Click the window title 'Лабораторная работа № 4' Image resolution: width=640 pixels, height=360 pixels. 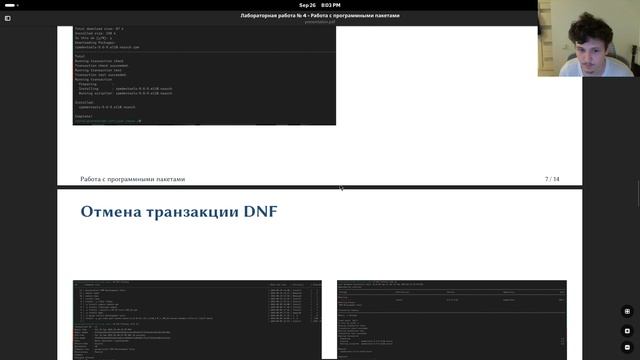tap(320, 16)
